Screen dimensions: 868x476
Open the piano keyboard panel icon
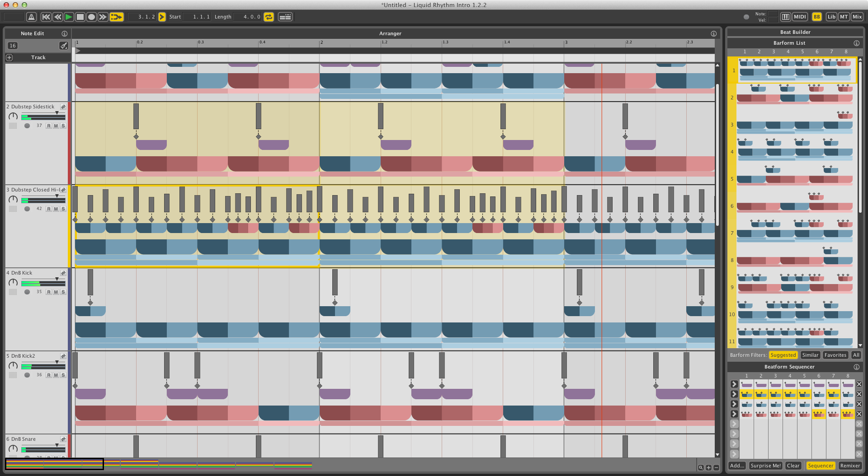coord(786,17)
